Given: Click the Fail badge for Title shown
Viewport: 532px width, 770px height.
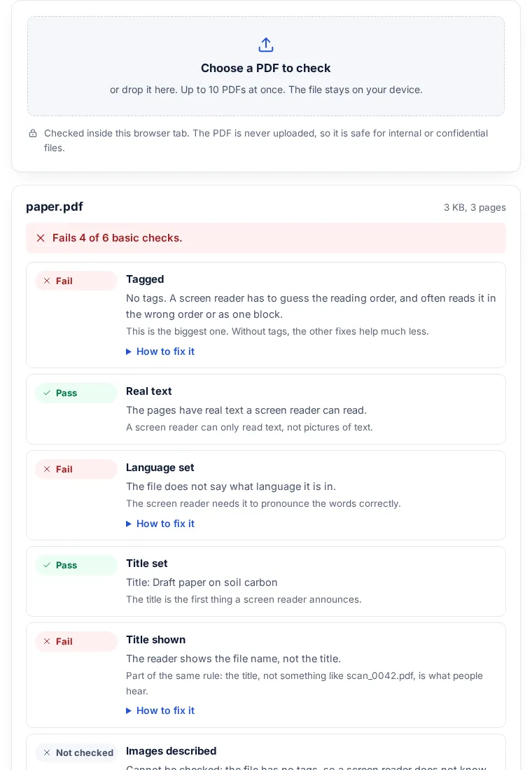Looking at the screenshot, I should click(x=76, y=641).
